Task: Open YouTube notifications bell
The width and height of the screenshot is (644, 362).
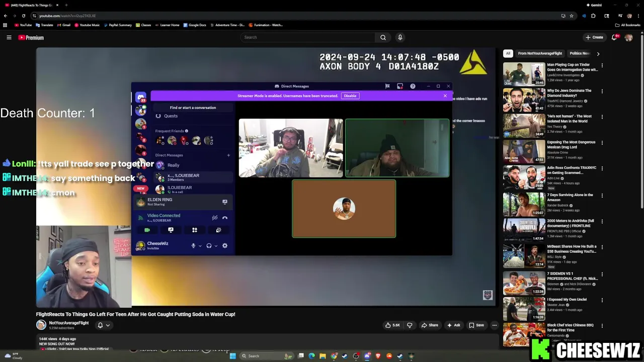Action: [614, 37]
